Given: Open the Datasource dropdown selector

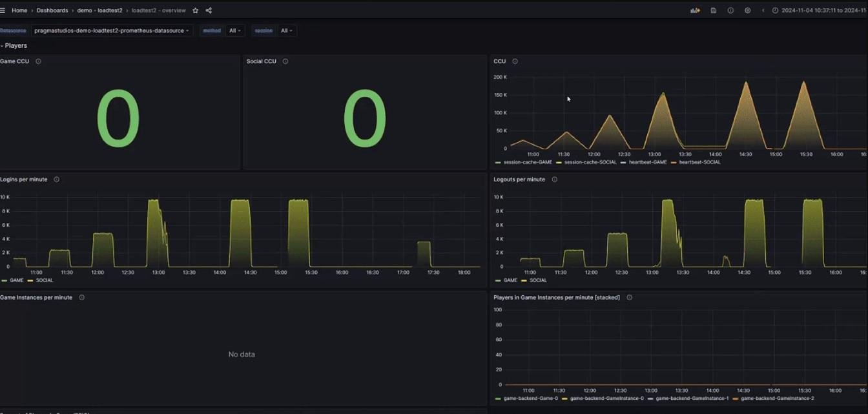Looking at the screenshot, I should (112, 30).
